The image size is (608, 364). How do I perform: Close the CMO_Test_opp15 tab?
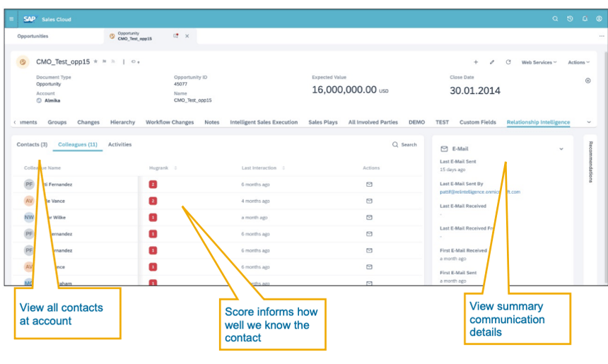pos(187,36)
